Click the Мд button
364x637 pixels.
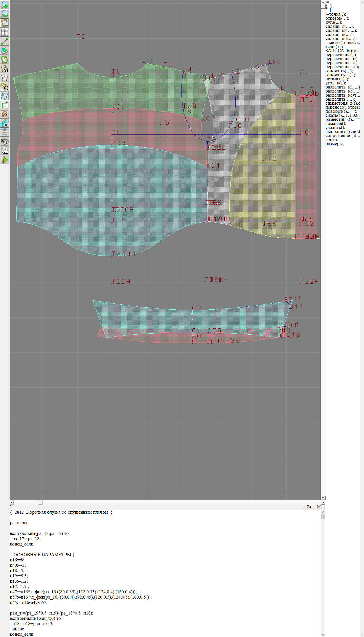(320, 507)
